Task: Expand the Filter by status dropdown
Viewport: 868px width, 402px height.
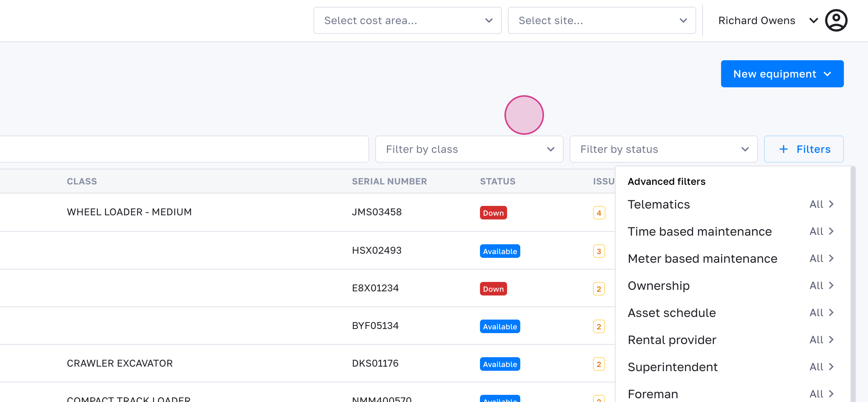Action: pyautogui.click(x=663, y=149)
